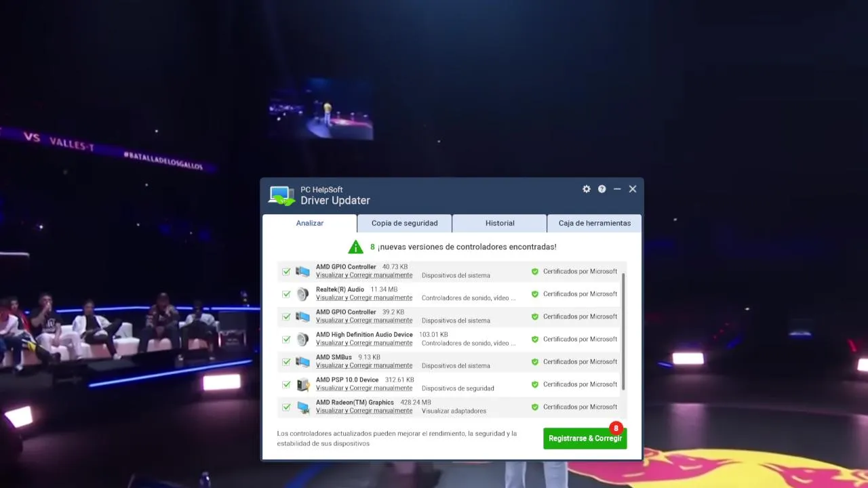Open the settings gear in Driver Updater
868x488 pixels.
click(x=587, y=189)
